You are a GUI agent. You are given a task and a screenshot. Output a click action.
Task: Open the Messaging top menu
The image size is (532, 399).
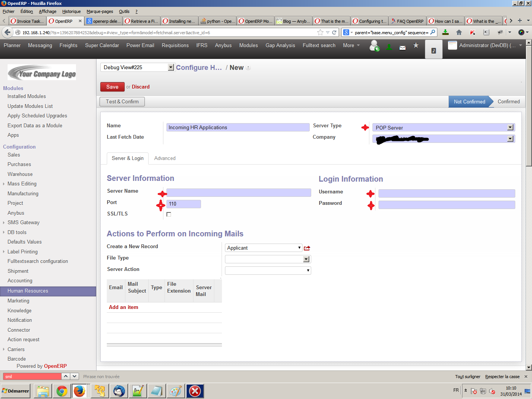tap(40, 45)
